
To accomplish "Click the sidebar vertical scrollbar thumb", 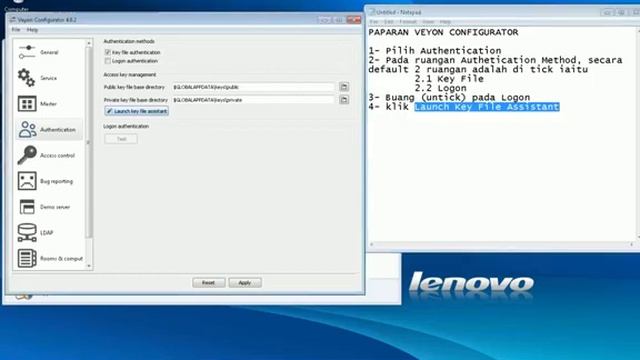I will (89, 142).
